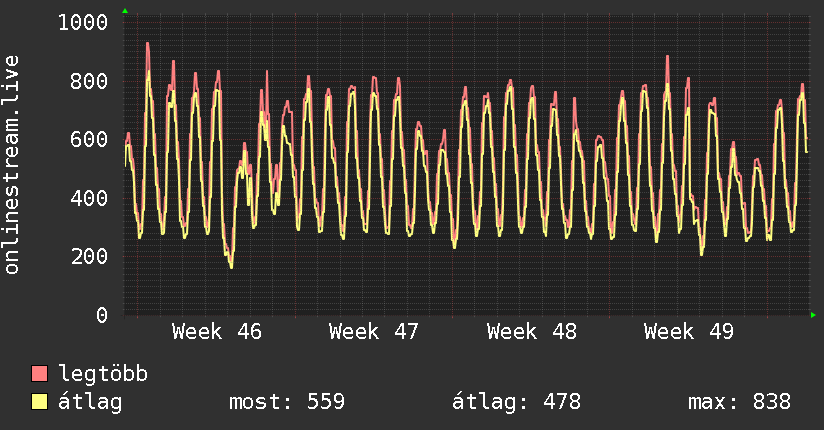Click the vertical onlinestream.live axis title
The height and width of the screenshot is (430, 824).
pos(12,165)
